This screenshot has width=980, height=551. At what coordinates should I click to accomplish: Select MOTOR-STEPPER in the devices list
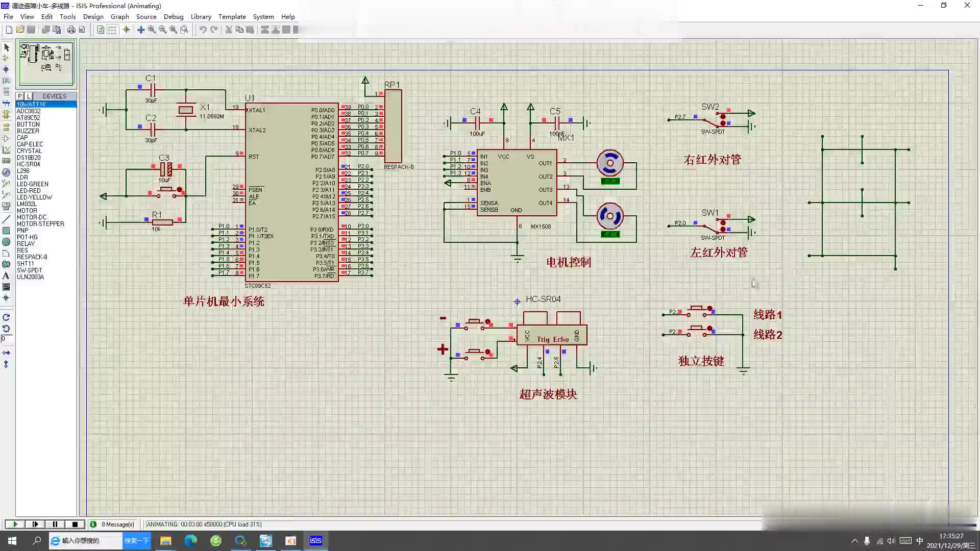pyautogui.click(x=46, y=224)
